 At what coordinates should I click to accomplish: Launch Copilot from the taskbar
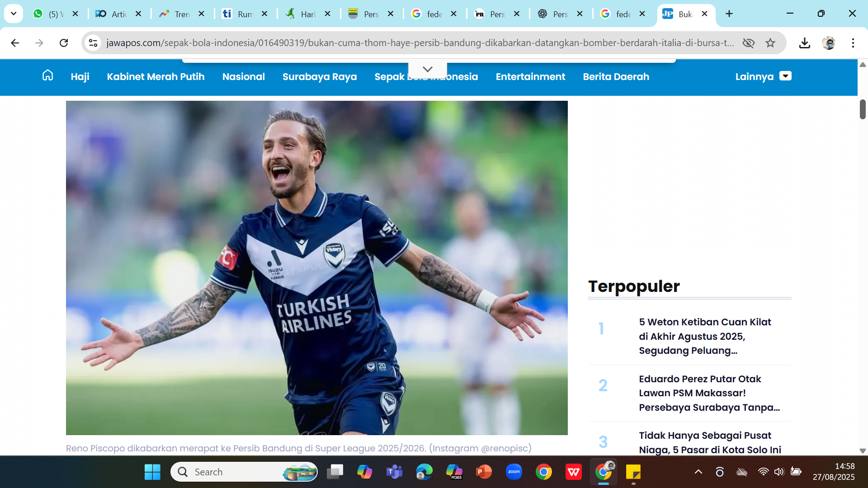365,472
